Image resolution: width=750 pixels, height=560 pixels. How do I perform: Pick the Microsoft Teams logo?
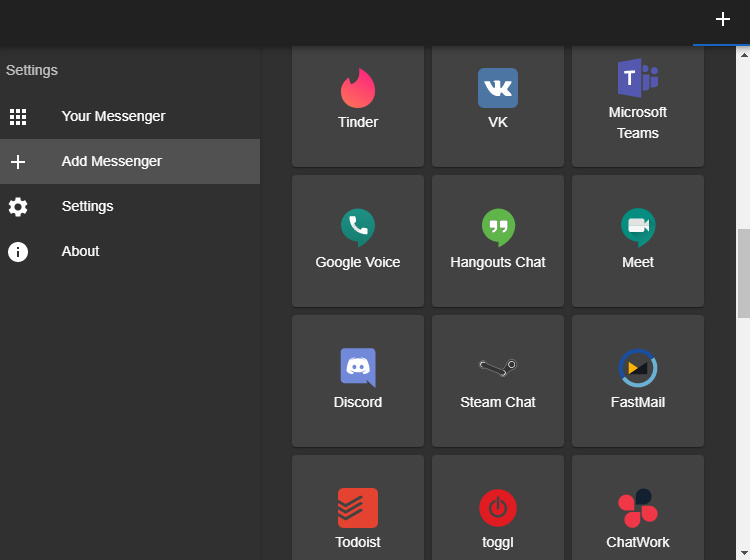tap(638, 78)
